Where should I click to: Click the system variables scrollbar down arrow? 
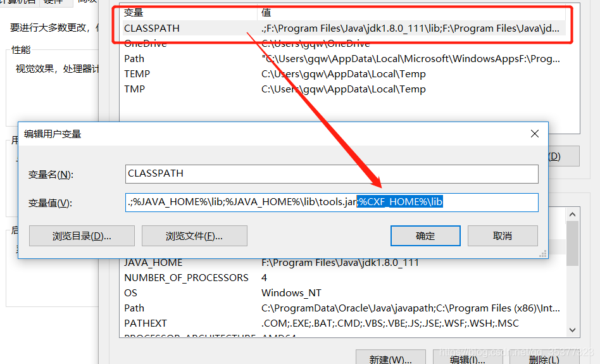(572, 330)
